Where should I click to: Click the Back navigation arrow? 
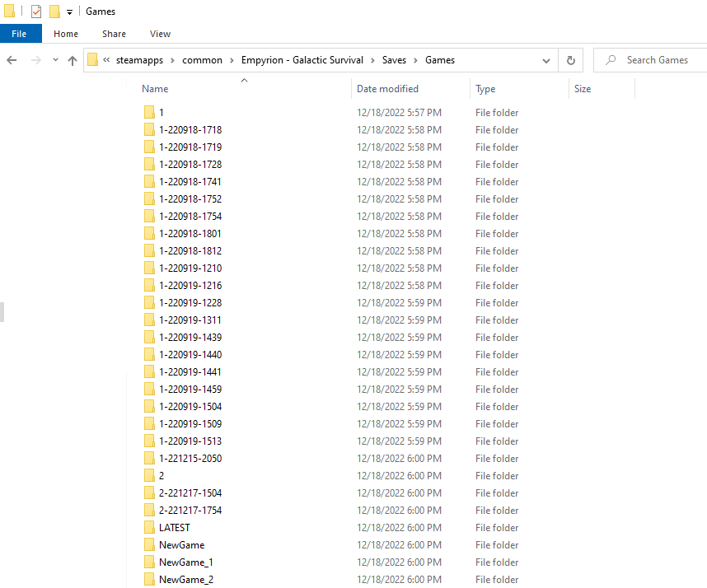pos(12,60)
